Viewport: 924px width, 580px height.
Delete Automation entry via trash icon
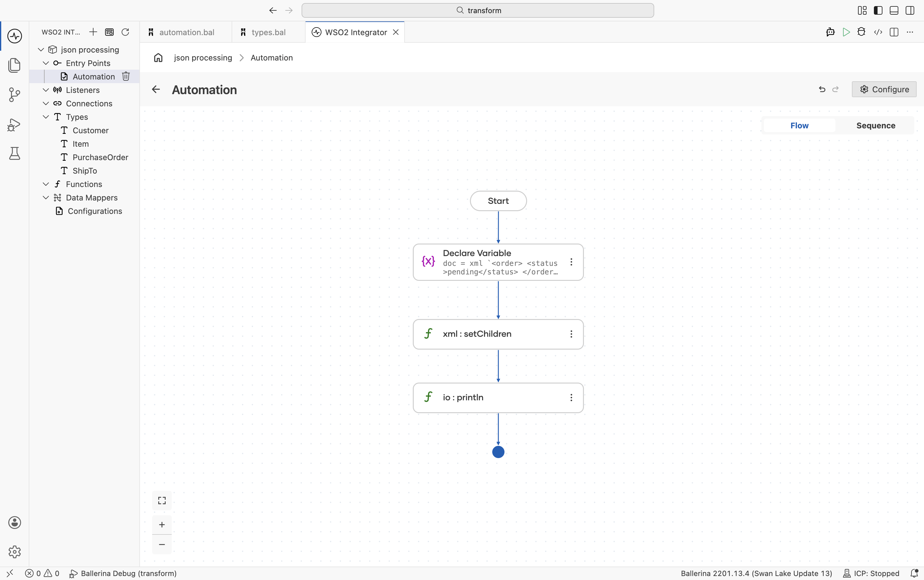(126, 76)
